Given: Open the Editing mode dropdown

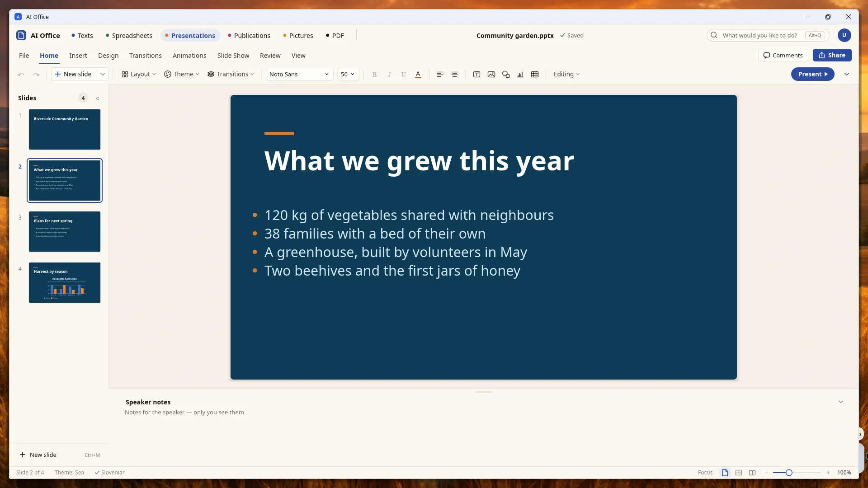Looking at the screenshot, I should [x=567, y=75].
